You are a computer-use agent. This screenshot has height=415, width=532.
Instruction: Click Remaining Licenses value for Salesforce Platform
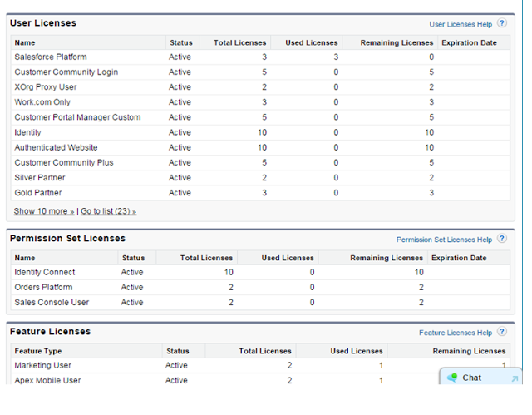(x=431, y=57)
